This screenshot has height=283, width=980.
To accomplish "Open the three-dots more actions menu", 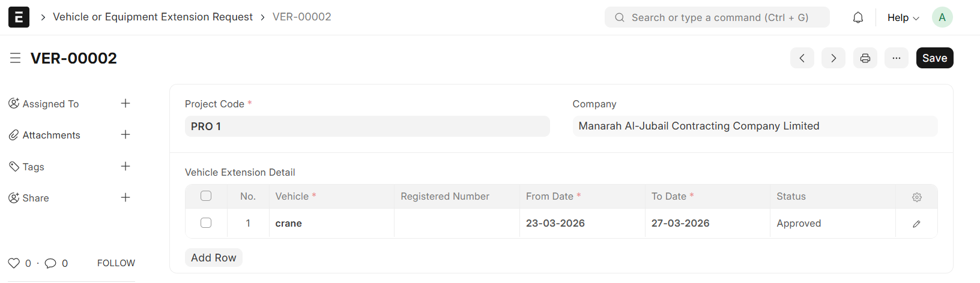I will tap(897, 58).
